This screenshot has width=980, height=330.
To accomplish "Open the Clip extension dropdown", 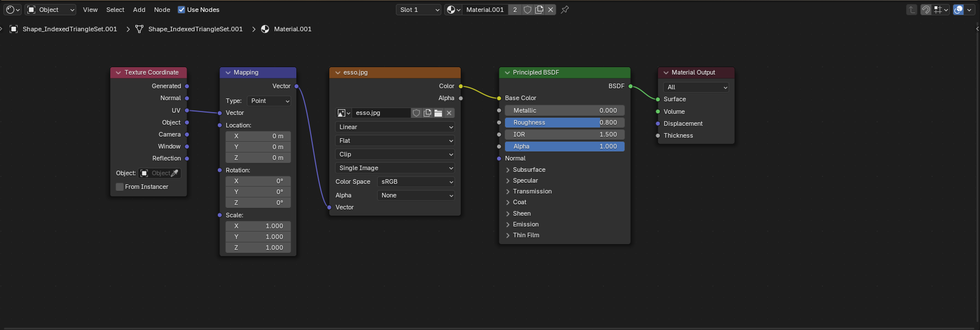I will tap(395, 154).
